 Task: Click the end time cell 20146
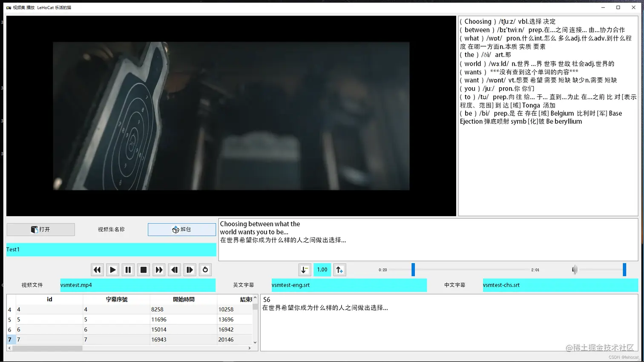(x=235, y=339)
